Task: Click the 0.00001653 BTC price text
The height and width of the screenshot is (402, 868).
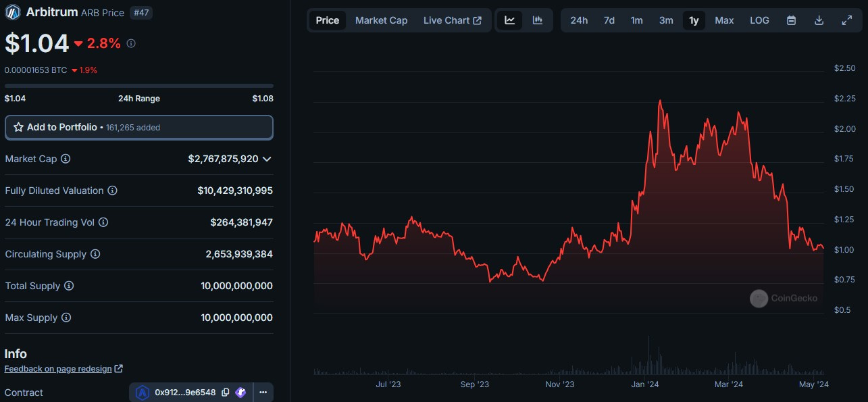Action: pyautogui.click(x=36, y=70)
